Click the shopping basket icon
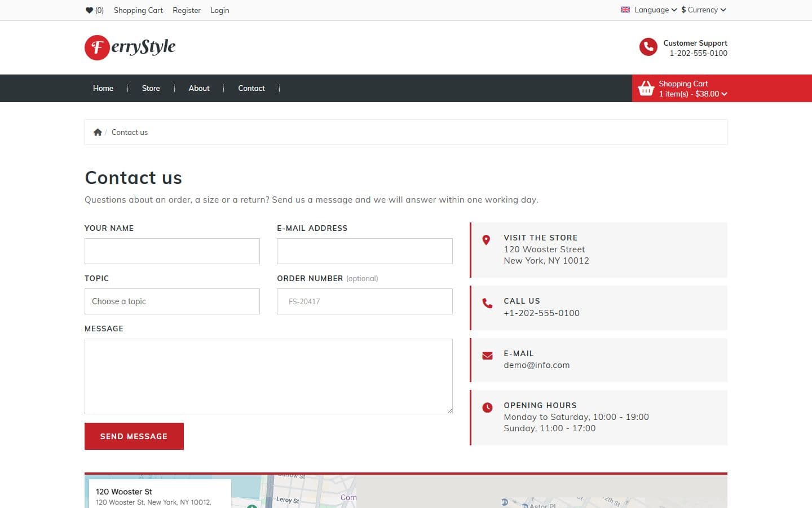Screen dimensions: 812x508 point(646,89)
